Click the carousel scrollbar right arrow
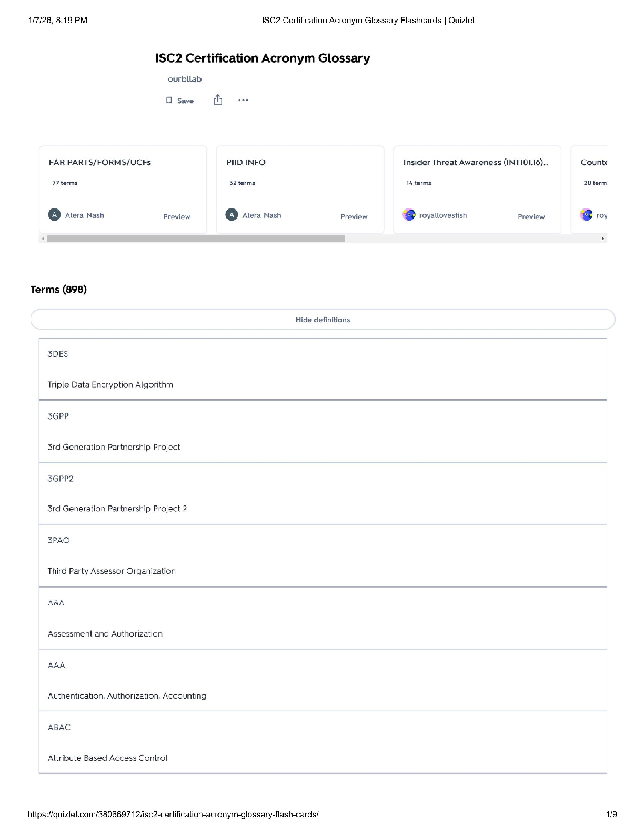The width and height of the screenshot is (644, 834). [x=603, y=239]
